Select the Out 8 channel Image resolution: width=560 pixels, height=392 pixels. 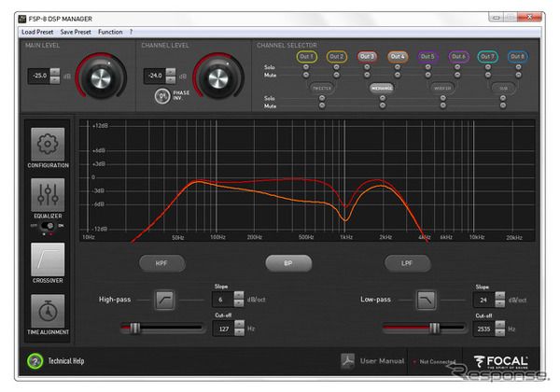[518, 56]
